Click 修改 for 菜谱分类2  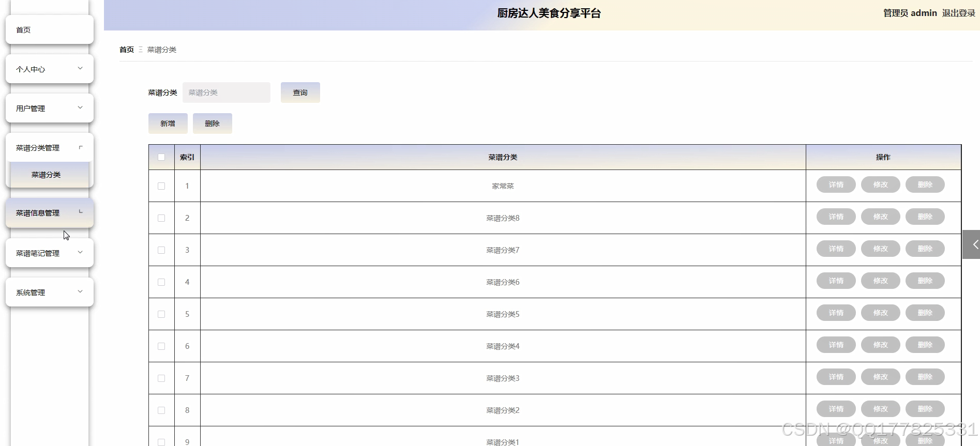881,409
